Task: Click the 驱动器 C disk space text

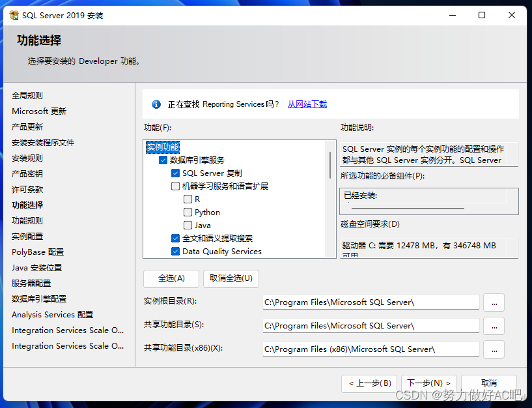Action: click(419, 246)
